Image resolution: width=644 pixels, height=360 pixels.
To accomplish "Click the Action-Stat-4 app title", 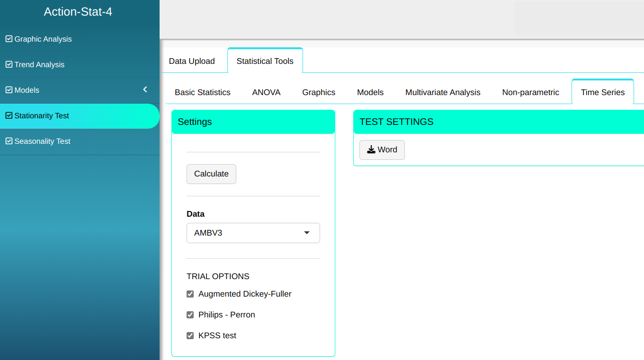I will tap(78, 12).
